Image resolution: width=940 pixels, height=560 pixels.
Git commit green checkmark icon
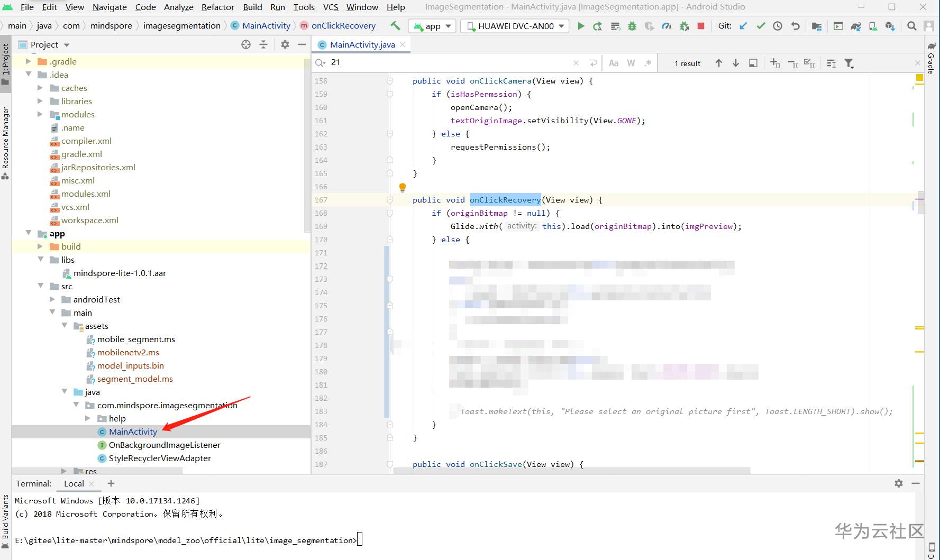(761, 26)
